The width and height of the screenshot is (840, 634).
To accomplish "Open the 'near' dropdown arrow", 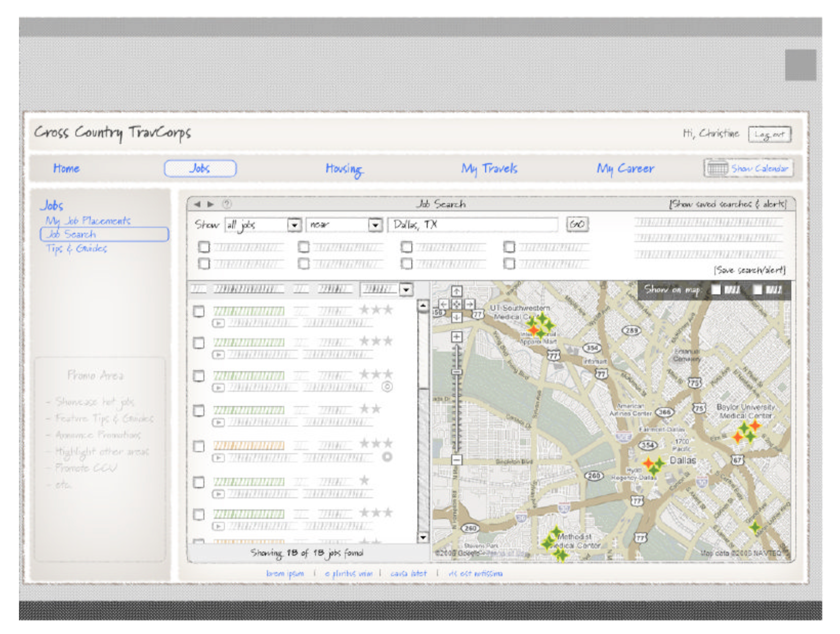I will [375, 225].
